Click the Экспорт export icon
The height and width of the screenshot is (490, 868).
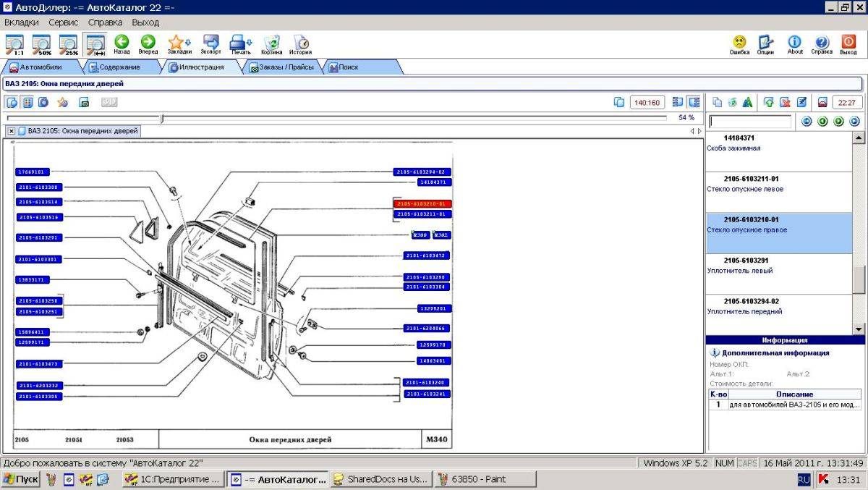(x=211, y=45)
